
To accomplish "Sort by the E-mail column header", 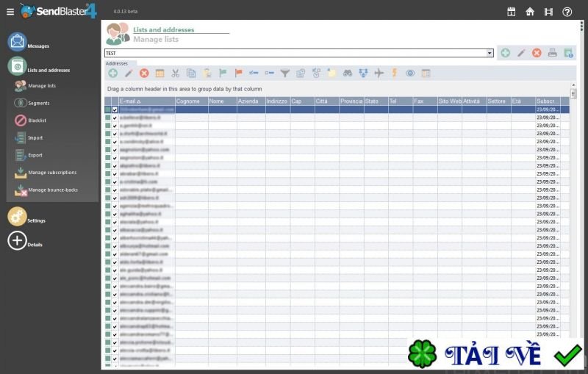I will 146,101.
